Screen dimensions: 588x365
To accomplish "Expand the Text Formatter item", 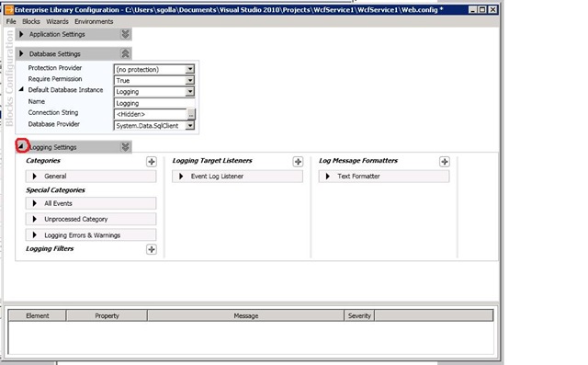I will 327,177.
